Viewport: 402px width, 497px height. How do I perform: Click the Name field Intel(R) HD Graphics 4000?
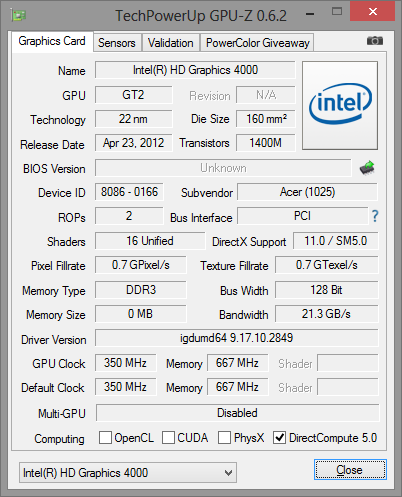[x=195, y=70]
